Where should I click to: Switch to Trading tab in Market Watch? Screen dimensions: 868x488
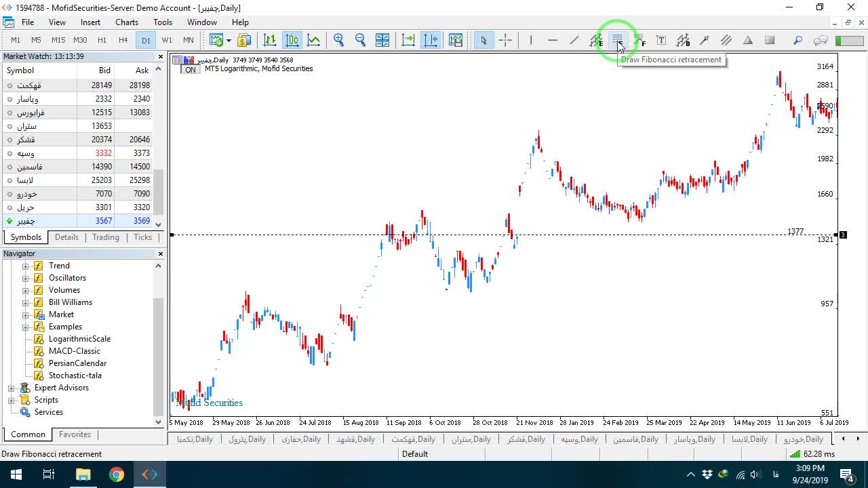click(106, 237)
